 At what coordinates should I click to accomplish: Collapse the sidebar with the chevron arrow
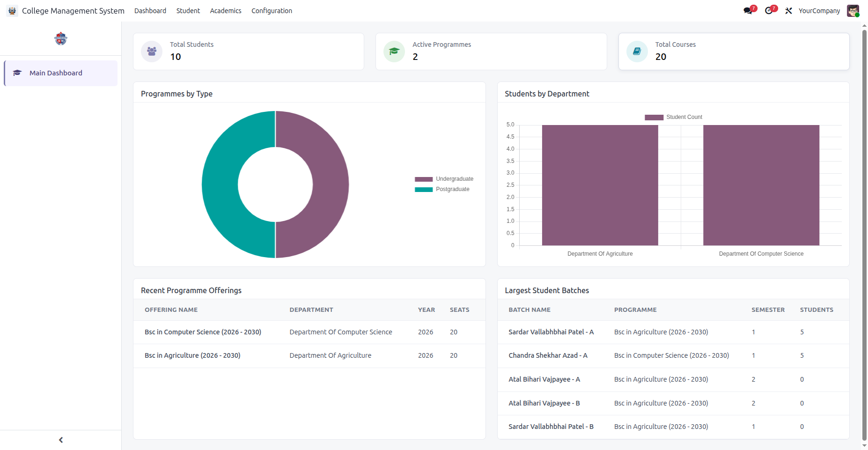(x=61, y=440)
